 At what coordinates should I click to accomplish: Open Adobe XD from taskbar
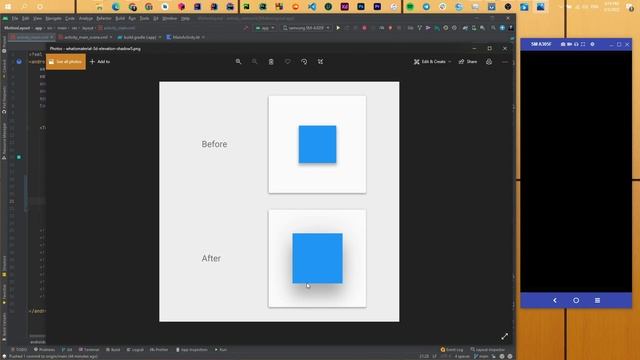coord(344,7)
